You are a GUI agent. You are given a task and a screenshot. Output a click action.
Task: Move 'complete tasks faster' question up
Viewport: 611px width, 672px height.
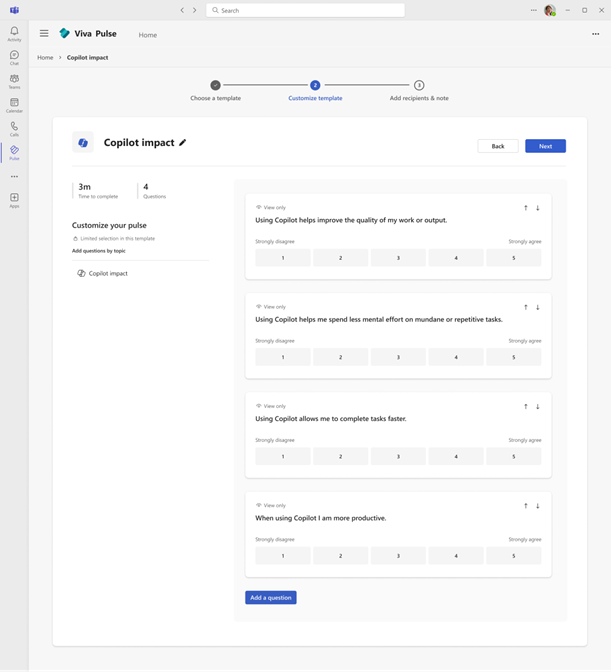click(x=526, y=407)
